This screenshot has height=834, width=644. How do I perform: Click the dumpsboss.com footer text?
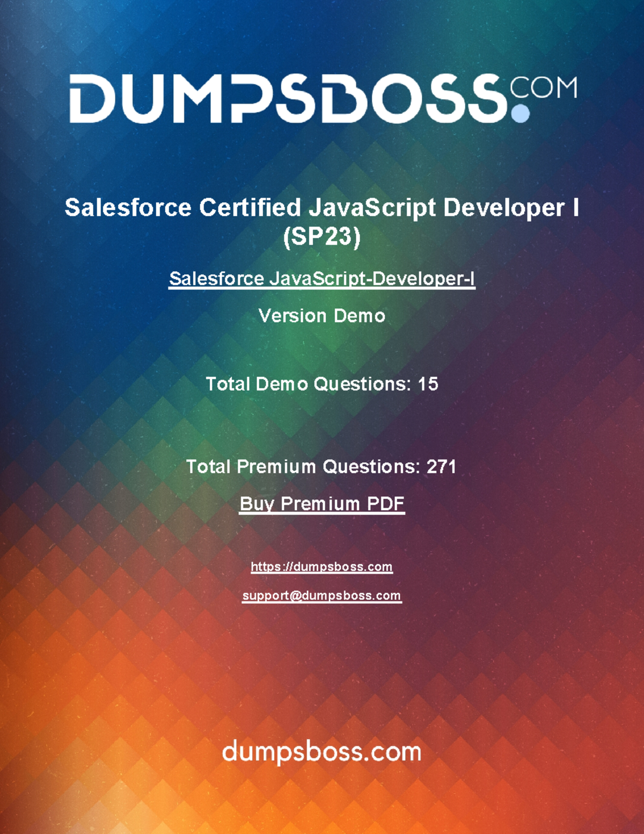[322, 752]
